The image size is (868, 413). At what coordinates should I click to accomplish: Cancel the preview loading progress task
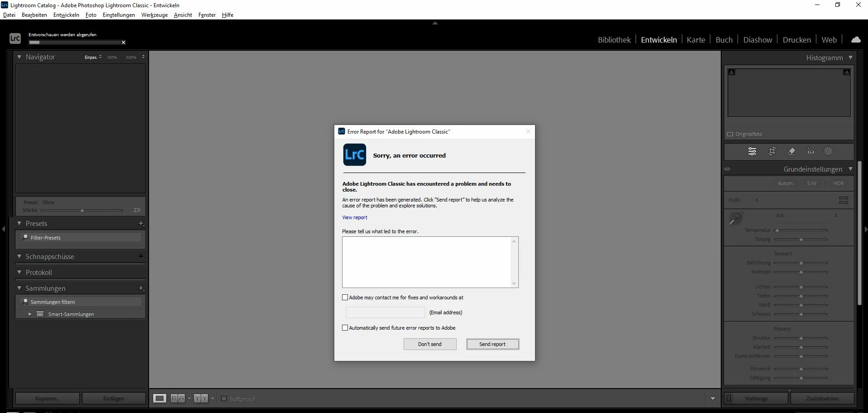point(123,43)
